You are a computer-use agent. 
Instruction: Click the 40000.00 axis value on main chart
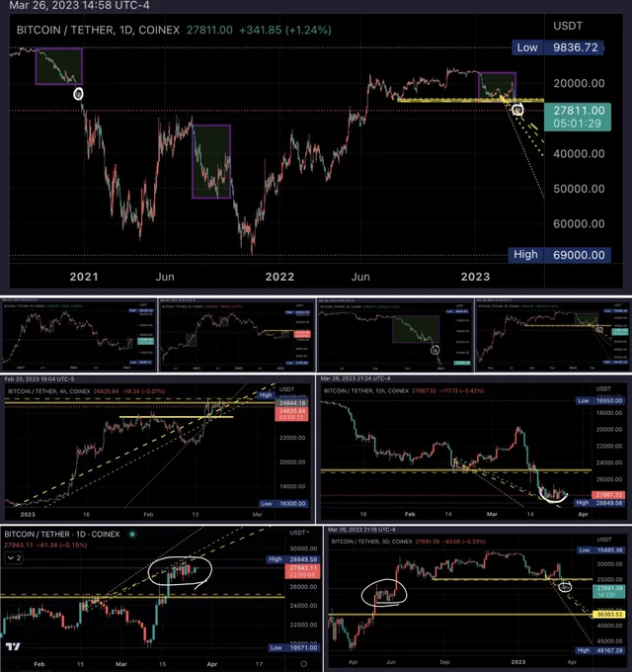(579, 153)
